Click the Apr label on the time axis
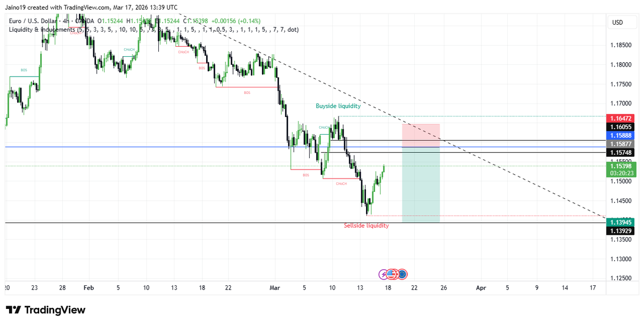This screenshot has height=325, width=644. pyautogui.click(x=481, y=288)
